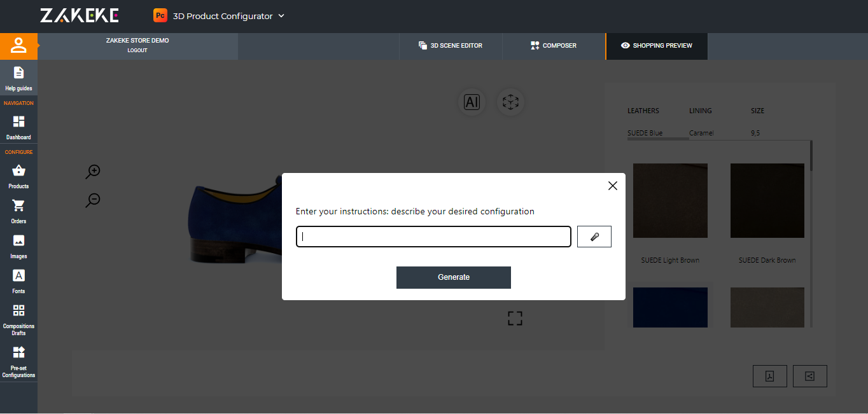This screenshot has height=414, width=868.
Task: Open Pre-set Configurations section
Action: pos(18,361)
